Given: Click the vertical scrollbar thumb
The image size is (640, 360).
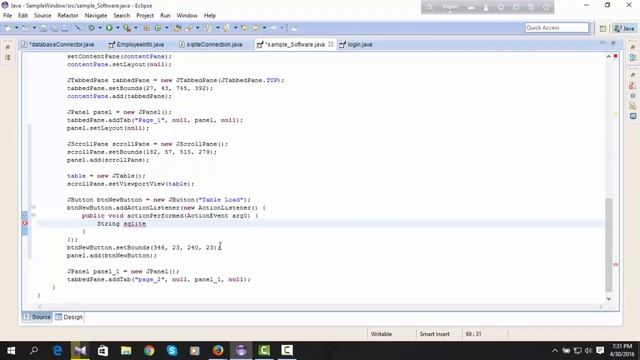Looking at the screenshot, I should pyautogui.click(x=609, y=244).
